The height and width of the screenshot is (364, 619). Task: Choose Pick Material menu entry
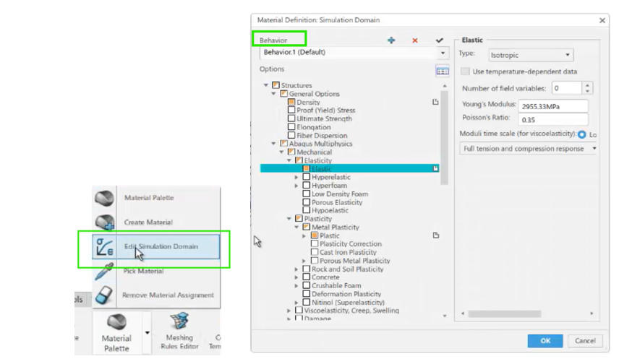pyautogui.click(x=156, y=272)
